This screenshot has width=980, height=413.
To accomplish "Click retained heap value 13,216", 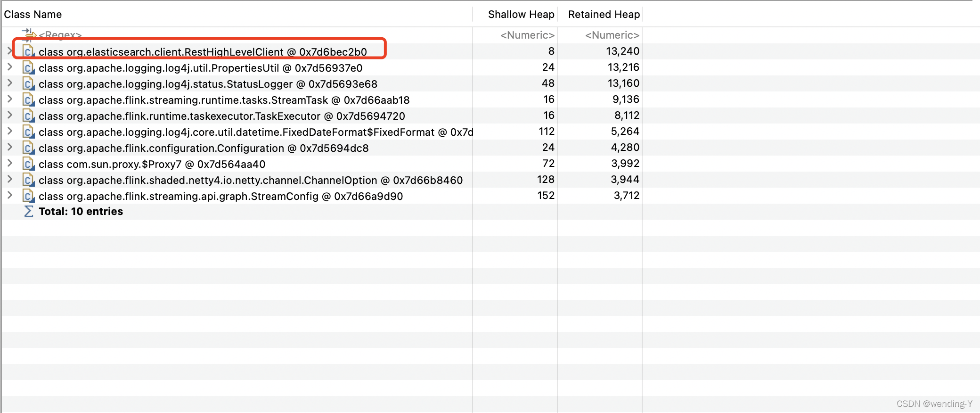I will [623, 67].
